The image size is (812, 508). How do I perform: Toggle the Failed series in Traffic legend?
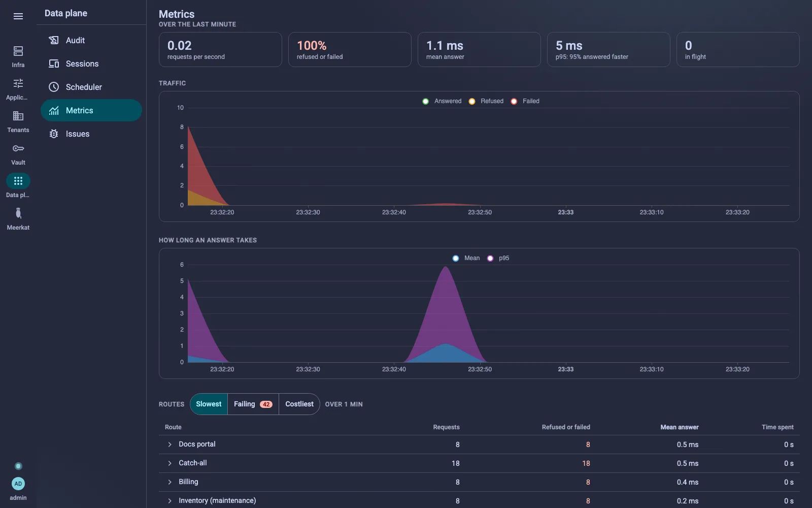[x=525, y=101]
